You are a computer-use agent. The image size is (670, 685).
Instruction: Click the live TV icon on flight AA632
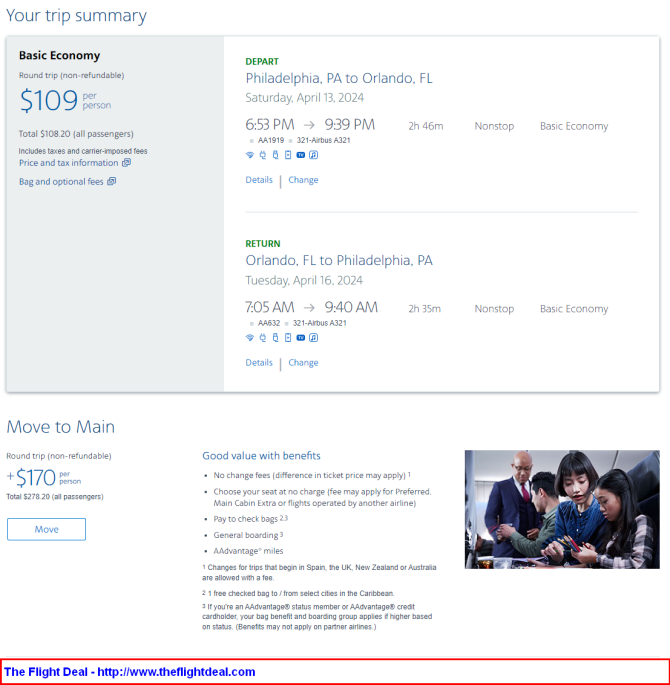(300, 338)
